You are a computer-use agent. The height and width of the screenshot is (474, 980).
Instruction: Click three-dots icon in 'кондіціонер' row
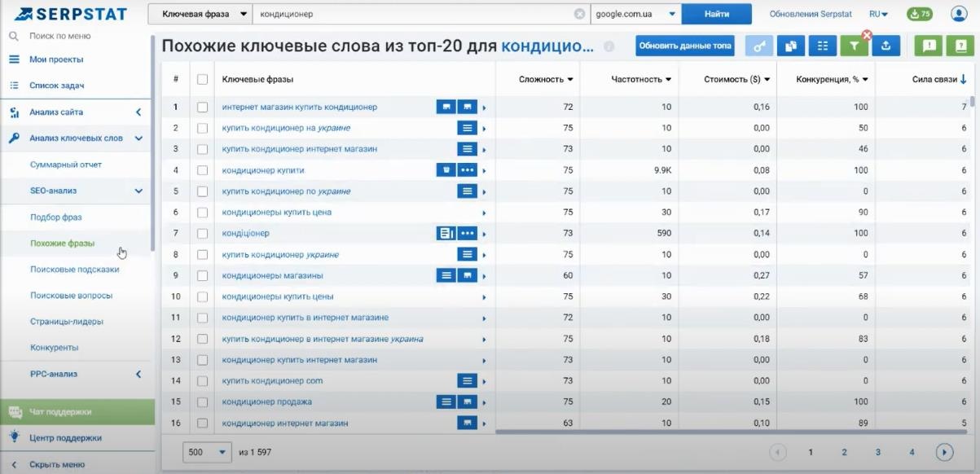(x=467, y=234)
